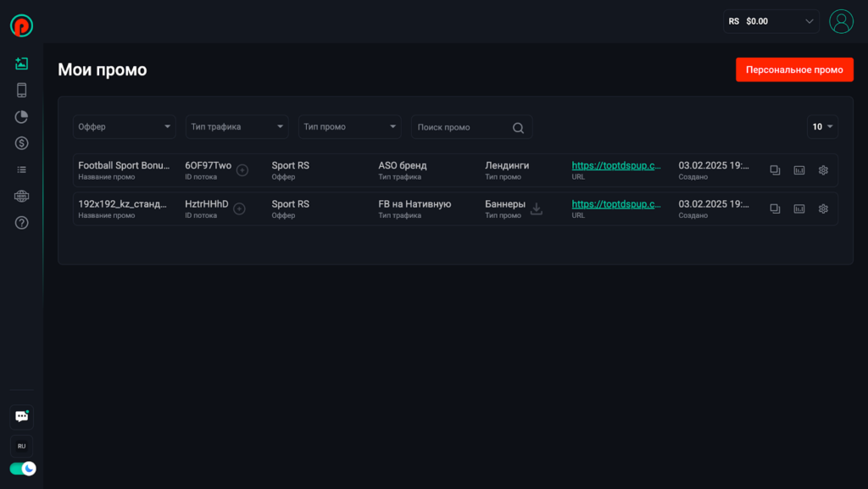Open the payments dollar sidebar icon
The image size is (868, 489).
[x=21, y=143]
